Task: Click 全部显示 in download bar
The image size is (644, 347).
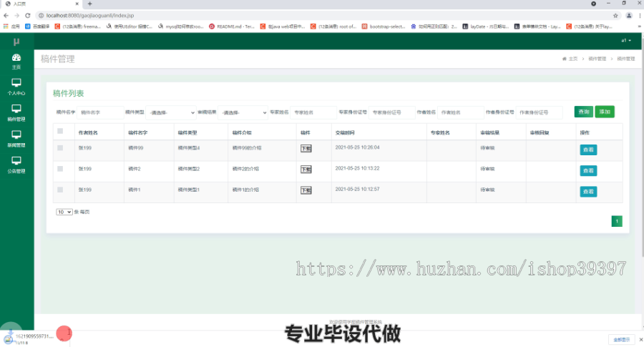Action: (x=621, y=340)
